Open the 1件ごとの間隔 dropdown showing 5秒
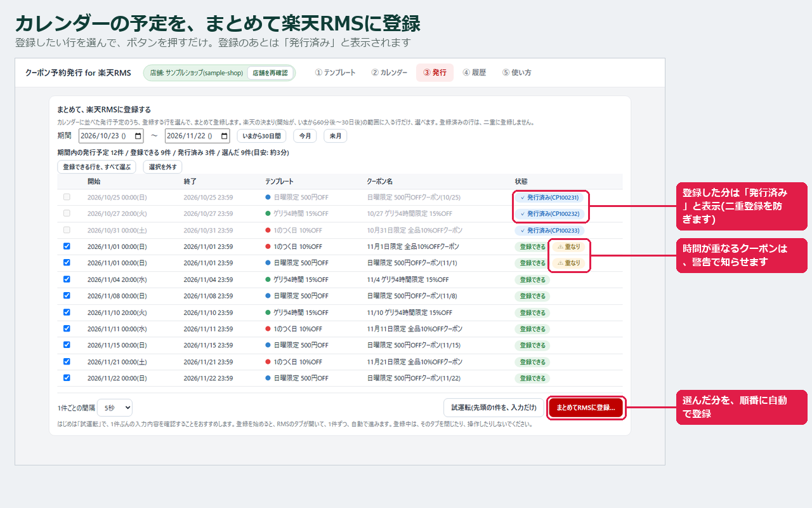Image resolution: width=812 pixels, height=508 pixels. (115, 408)
